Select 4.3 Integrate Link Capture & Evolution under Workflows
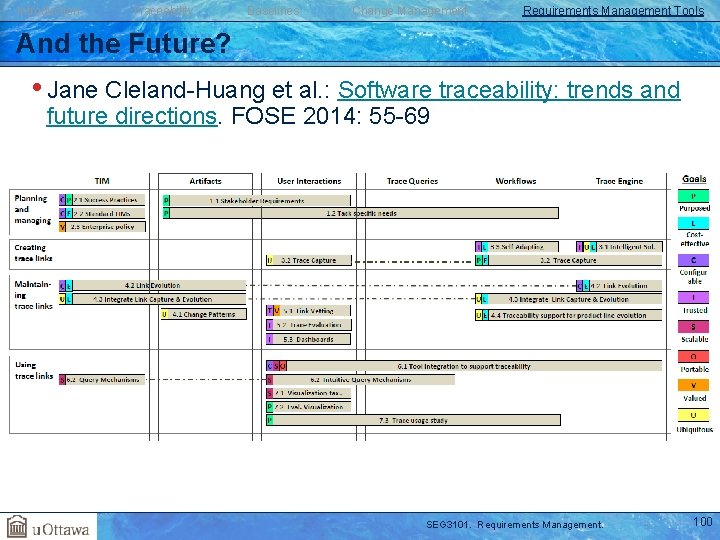Screen dimensions: 720x540 click(x=568, y=299)
